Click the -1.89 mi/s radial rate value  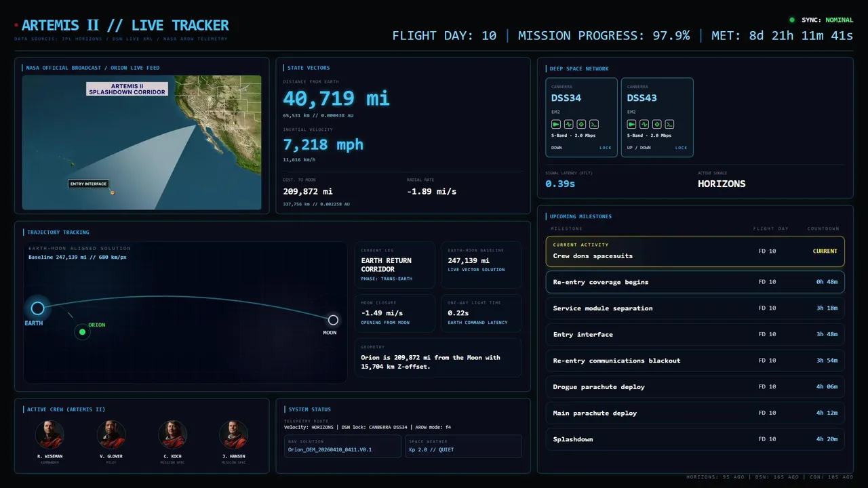[x=431, y=192]
